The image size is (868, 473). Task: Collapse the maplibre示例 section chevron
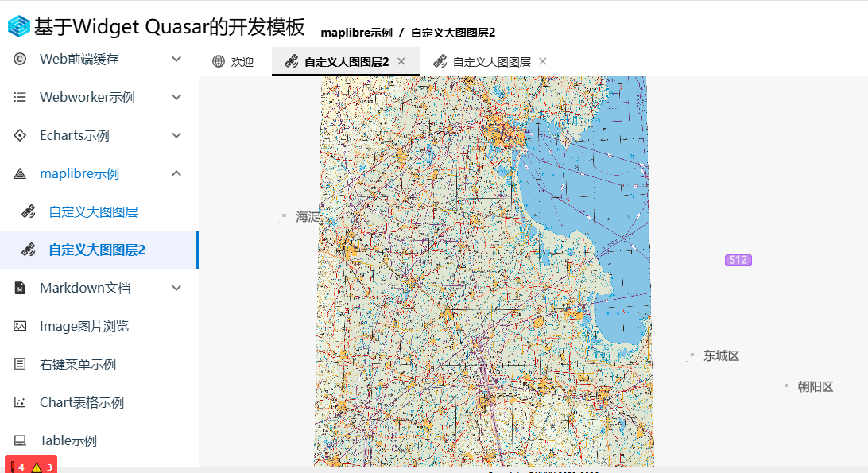(x=176, y=173)
